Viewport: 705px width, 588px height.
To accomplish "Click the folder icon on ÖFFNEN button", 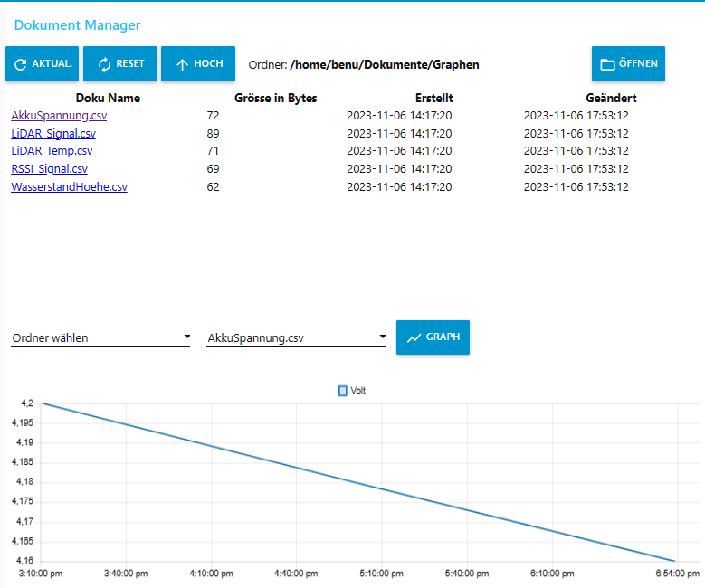I will click(x=608, y=64).
